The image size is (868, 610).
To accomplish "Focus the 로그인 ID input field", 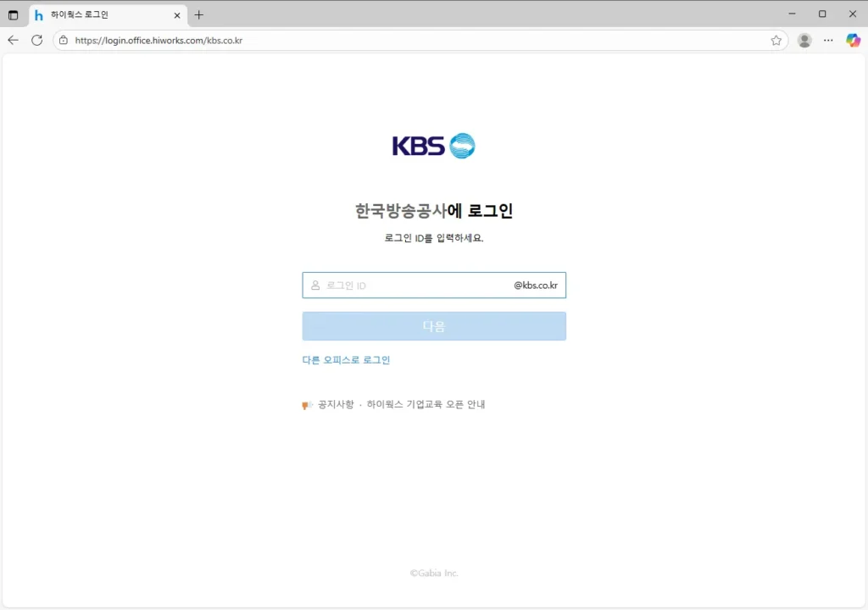I will [415, 286].
